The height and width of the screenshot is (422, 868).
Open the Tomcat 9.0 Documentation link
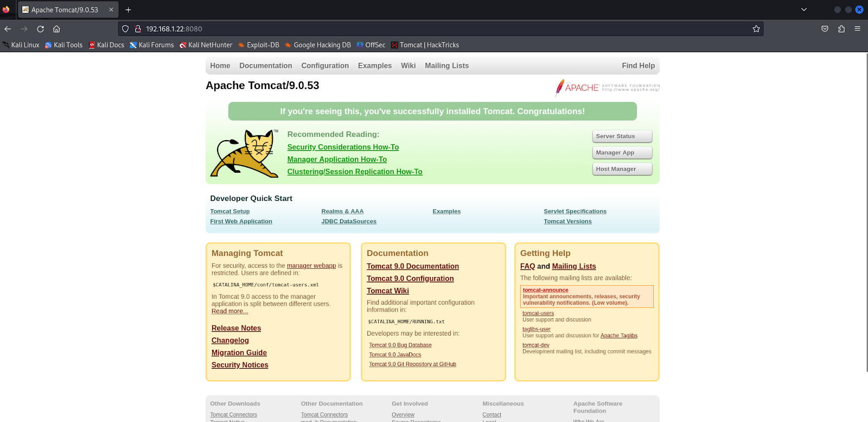click(413, 266)
